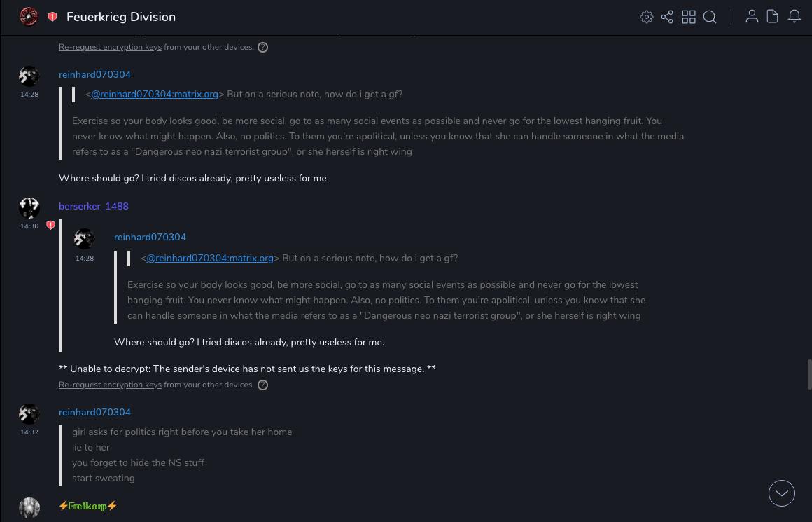Image resolution: width=812 pixels, height=522 pixels.
Task: Open the notifications bell panel
Action: [x=794, y=17]
